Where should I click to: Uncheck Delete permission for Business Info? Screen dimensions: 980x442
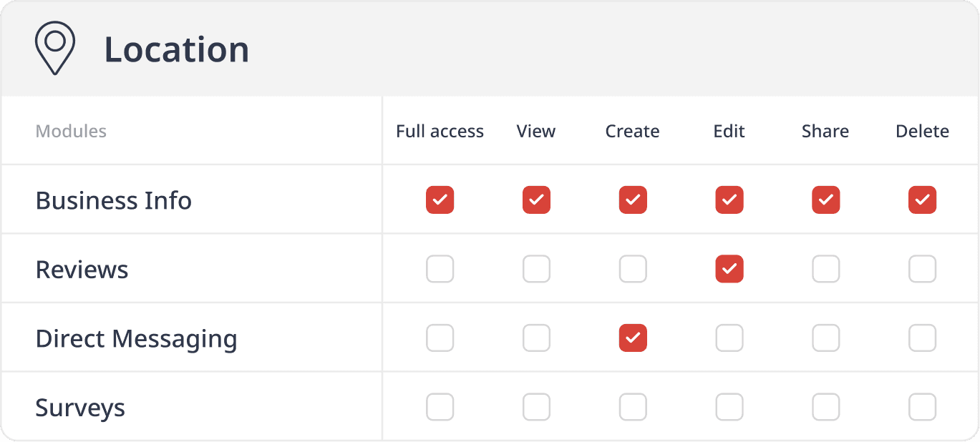[x=922, y=200]
